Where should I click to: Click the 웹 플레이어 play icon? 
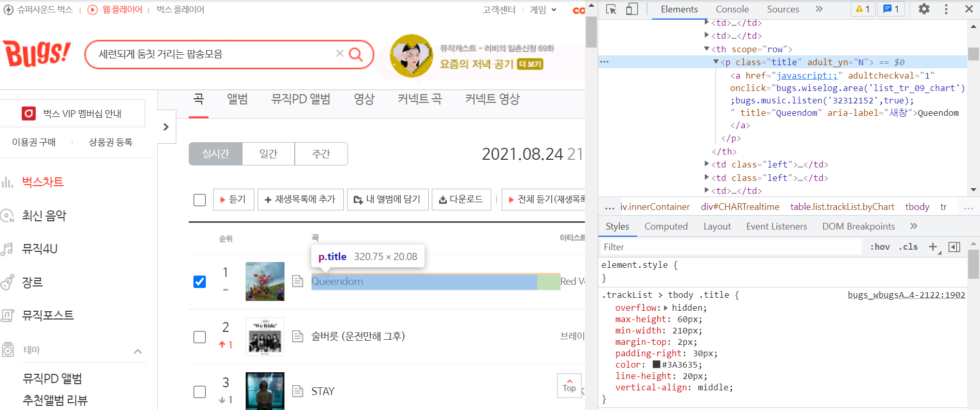coord(93,10)
